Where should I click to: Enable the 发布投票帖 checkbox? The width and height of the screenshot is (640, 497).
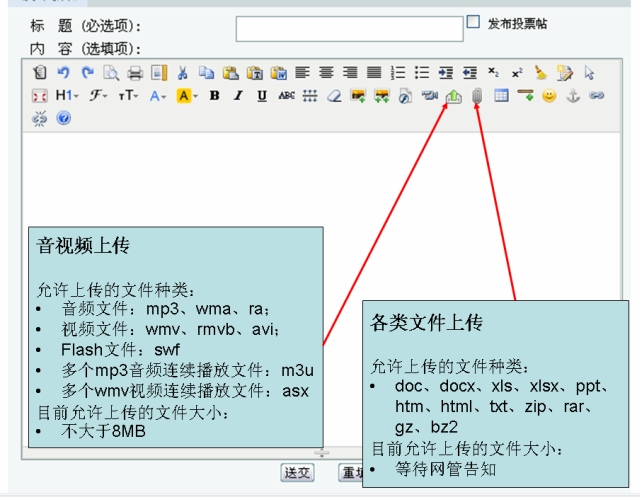click(474, 21)
